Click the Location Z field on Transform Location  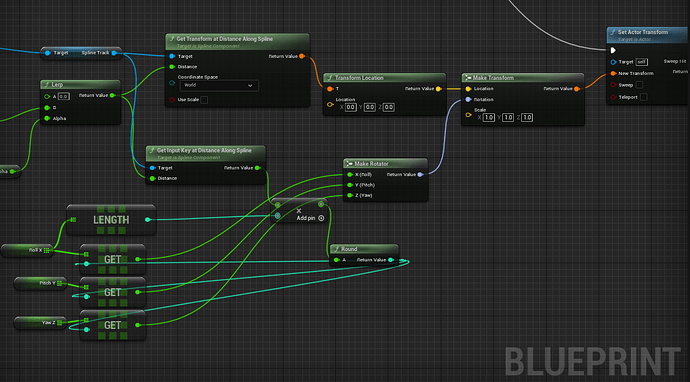coord(388,107)
